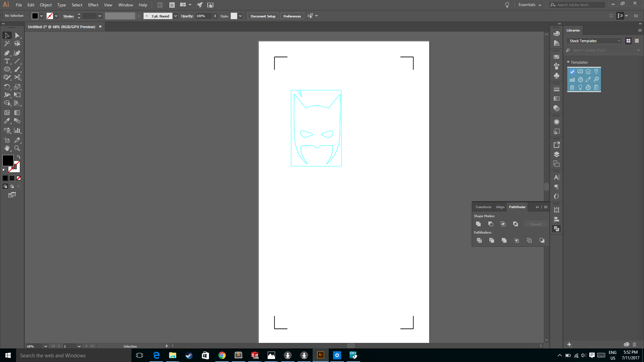
Task: Select the Magic Wand tool
Action: [7, 44]
